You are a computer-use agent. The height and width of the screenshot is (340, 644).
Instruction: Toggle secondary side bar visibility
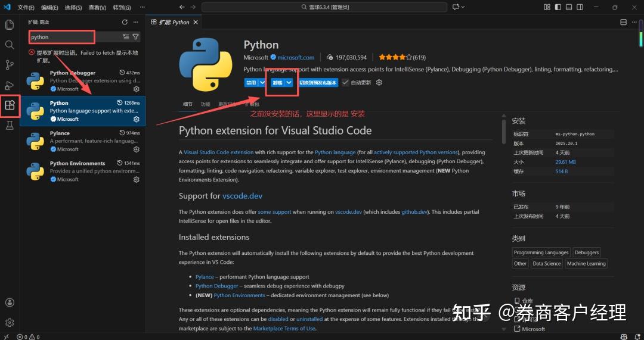pyautogui.click(x=580, y=7)
